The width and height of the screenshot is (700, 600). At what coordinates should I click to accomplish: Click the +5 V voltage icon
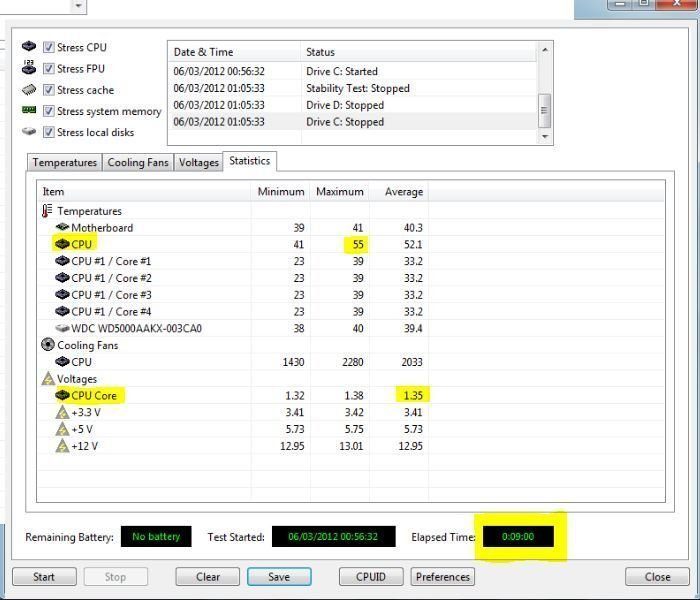[62, 429]
